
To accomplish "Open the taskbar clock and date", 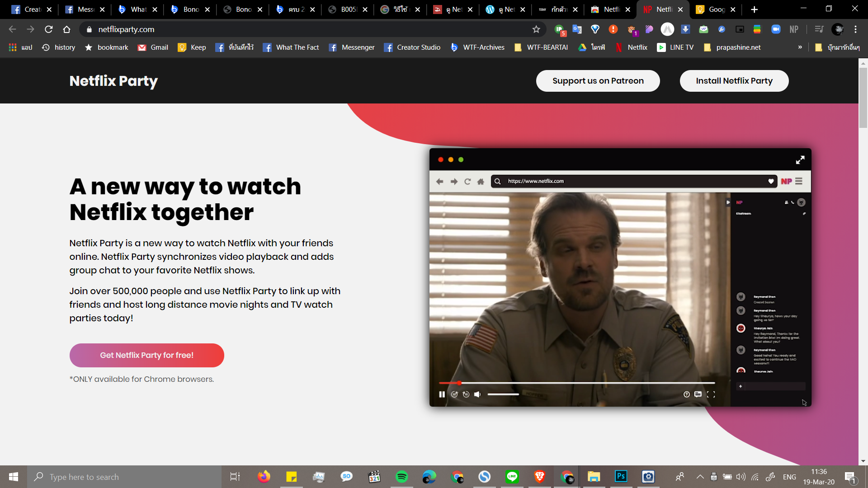I will (819, 477).
